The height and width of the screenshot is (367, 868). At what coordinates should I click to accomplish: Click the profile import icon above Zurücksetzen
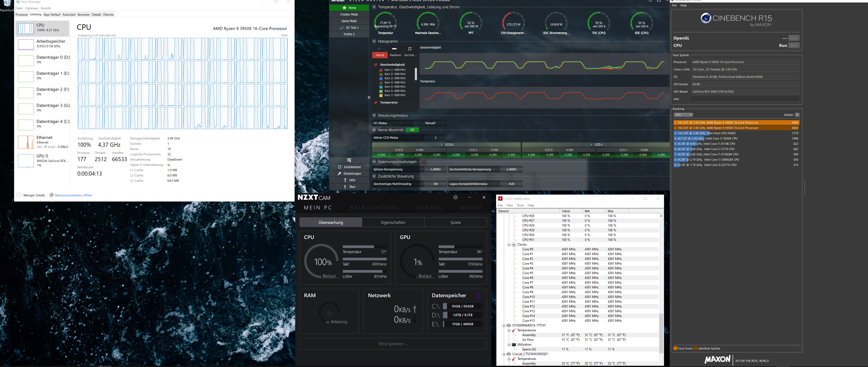349,160
